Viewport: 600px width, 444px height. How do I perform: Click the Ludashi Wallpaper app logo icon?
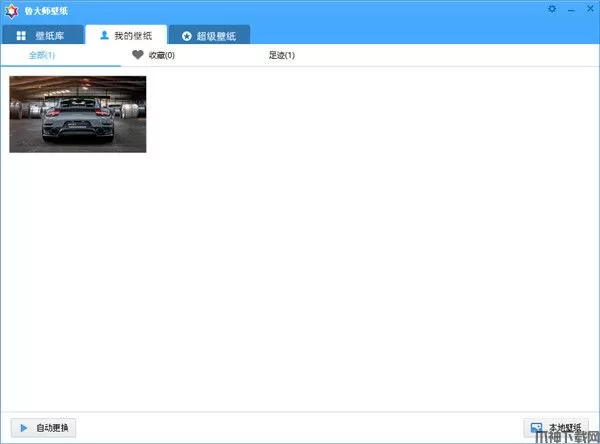point(11,10)
